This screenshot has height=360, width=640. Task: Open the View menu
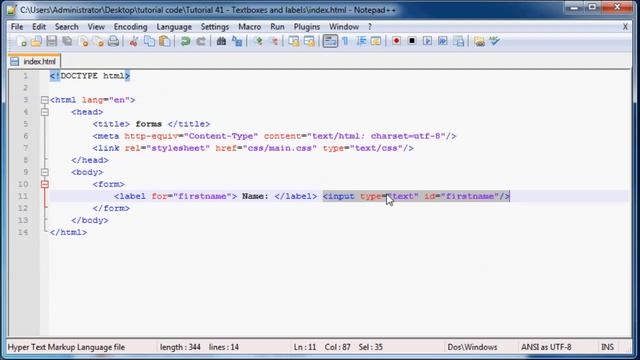pos(96,27)
